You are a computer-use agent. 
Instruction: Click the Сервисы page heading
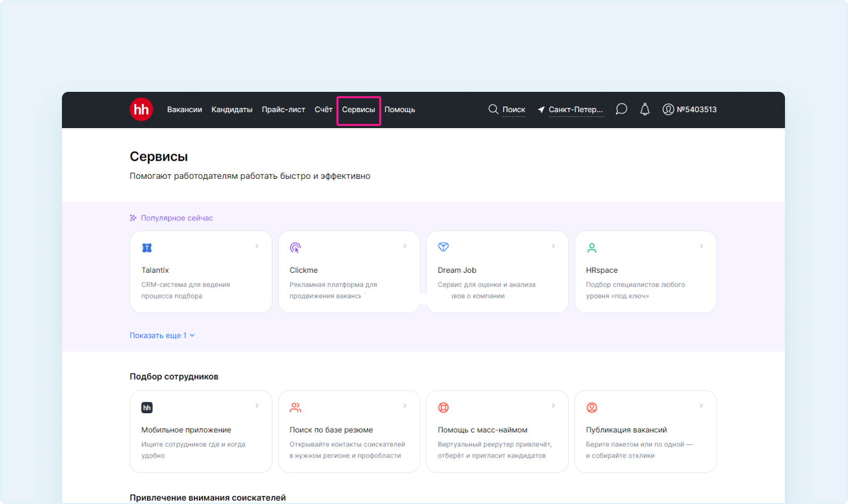pos(159,156)
